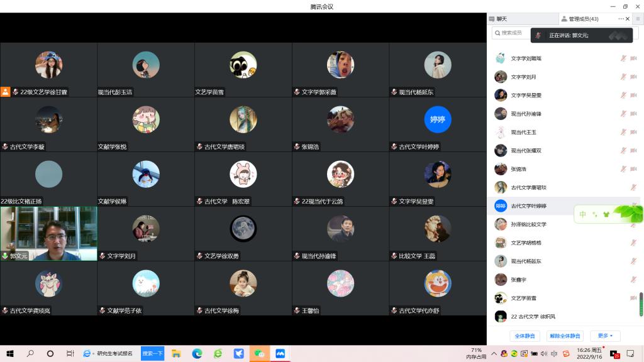Select the 管理成员(43) tab
Viewport: 644px width, 362px height.
[x=583, y=19]
